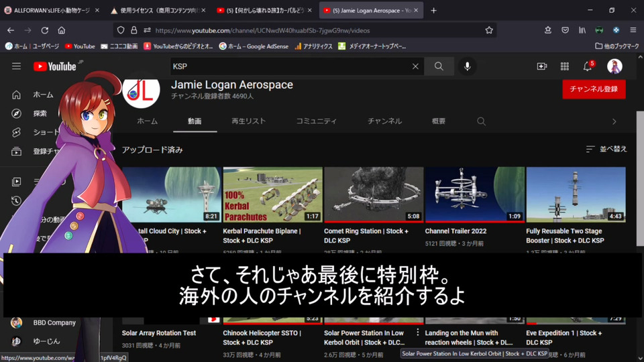Switch to ALLFORWAN'sLIFE browser tab
This screenshot has height=362, width=644.
(52, 10)
